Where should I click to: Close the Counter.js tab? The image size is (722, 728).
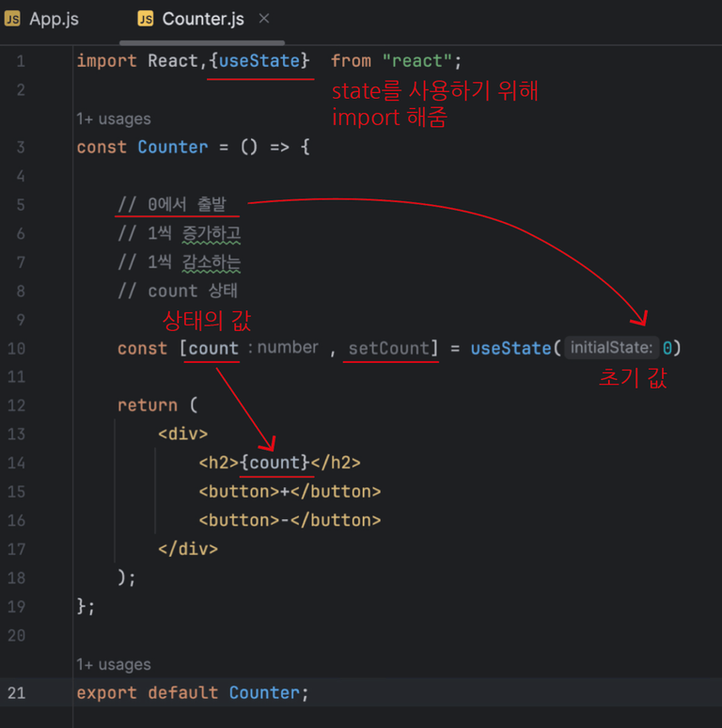point(264,19)
